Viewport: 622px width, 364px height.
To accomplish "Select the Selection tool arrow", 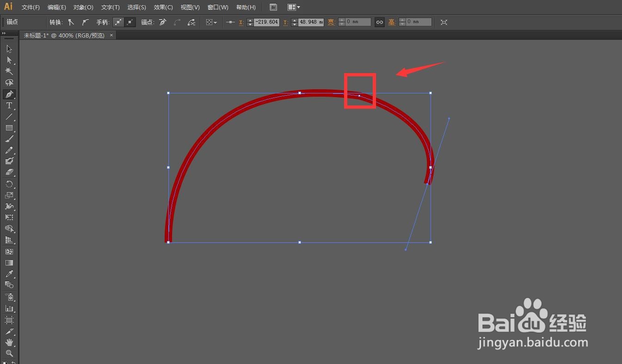I will tap(9, 49).
